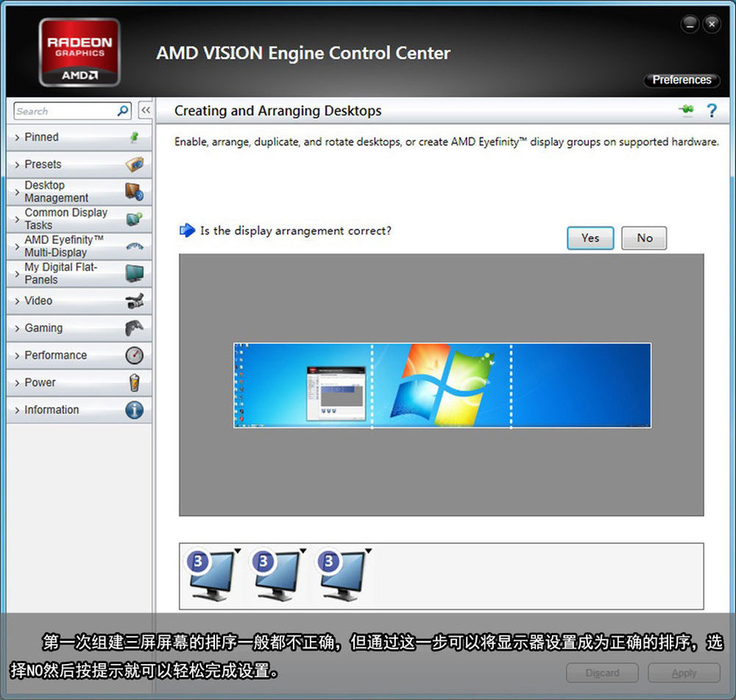Click Yes to confirm display arrangement
The image size is (736, 700).
(x=590, y=238)
